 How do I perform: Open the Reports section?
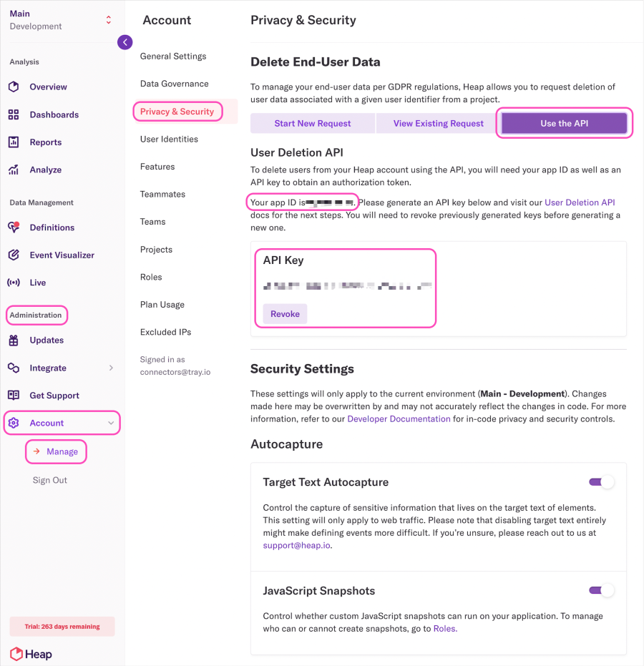(47, 142)
